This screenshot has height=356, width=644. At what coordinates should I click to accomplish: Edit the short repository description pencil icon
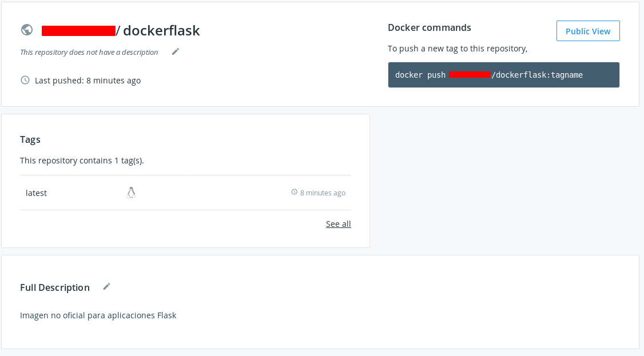(x=176, y=51)
